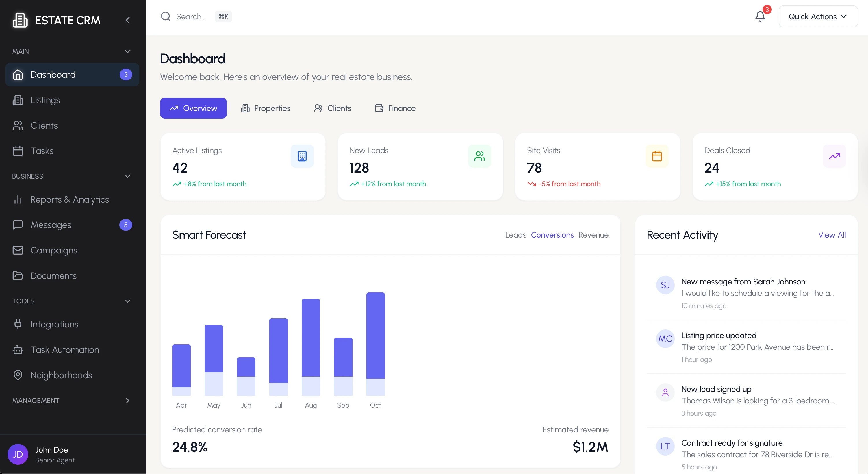Viewport: 868px width, 474px height.
Task: Switch to the Finance tab
Action: point(395,108)
